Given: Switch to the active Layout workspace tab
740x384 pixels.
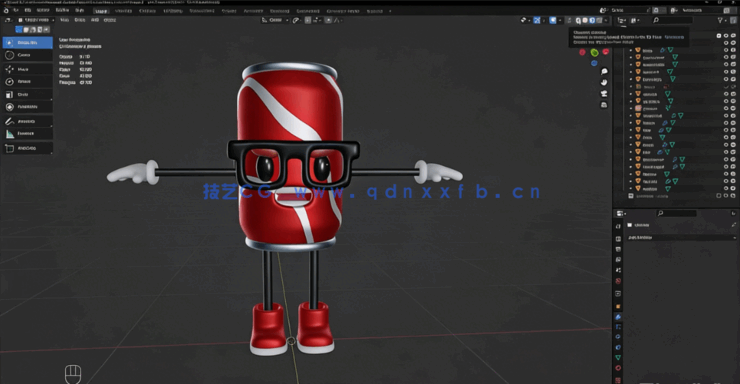Looking at the screenshot, I should (101, 11).
